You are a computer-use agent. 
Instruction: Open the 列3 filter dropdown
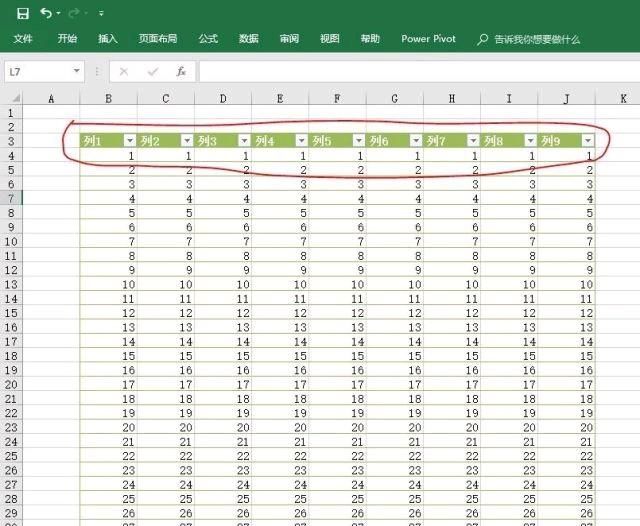(x=244, y=141)
